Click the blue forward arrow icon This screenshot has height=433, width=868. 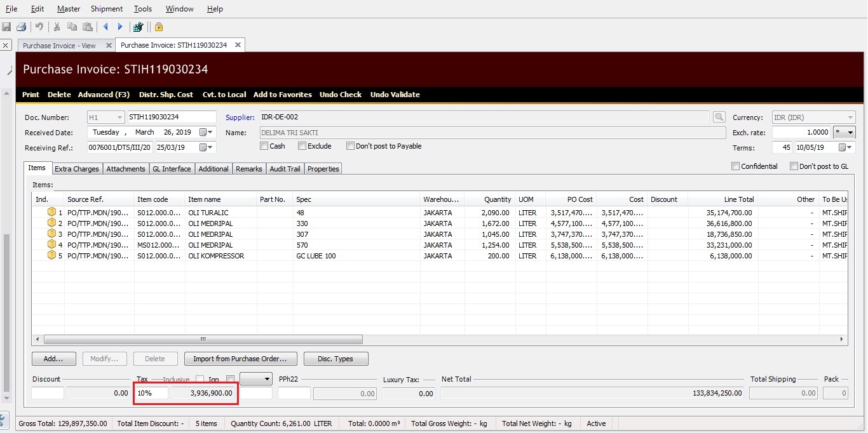tap(119, 27)
